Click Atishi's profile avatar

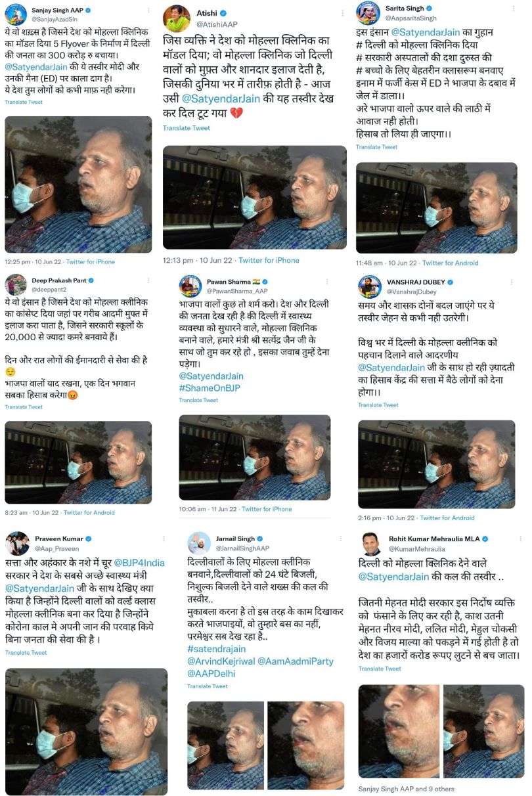click(176, 18)
